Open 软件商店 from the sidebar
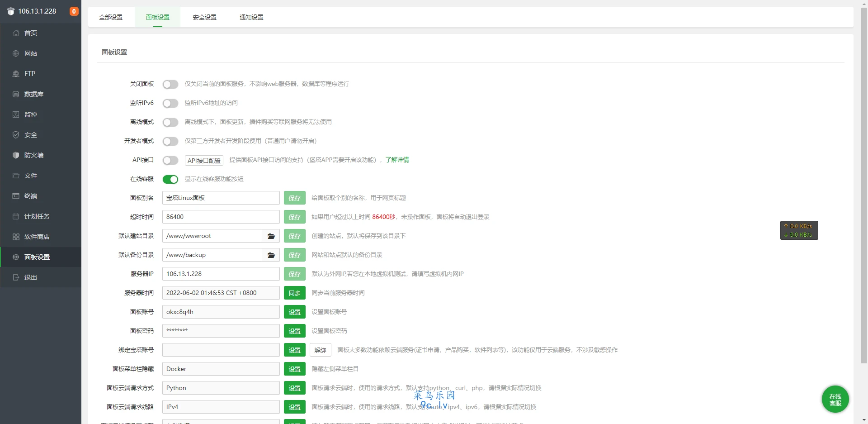This screenshot has width=868, height=424. click(41, 237)
